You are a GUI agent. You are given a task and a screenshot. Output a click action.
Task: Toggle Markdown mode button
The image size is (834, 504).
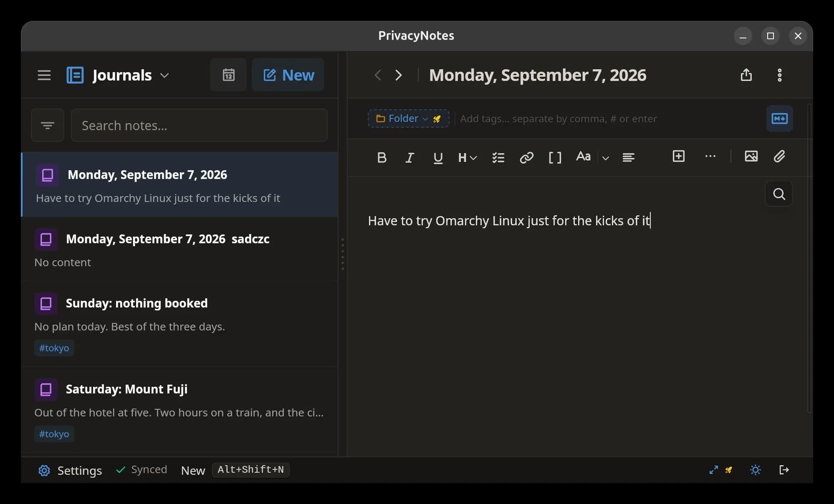tap(779, 119)
